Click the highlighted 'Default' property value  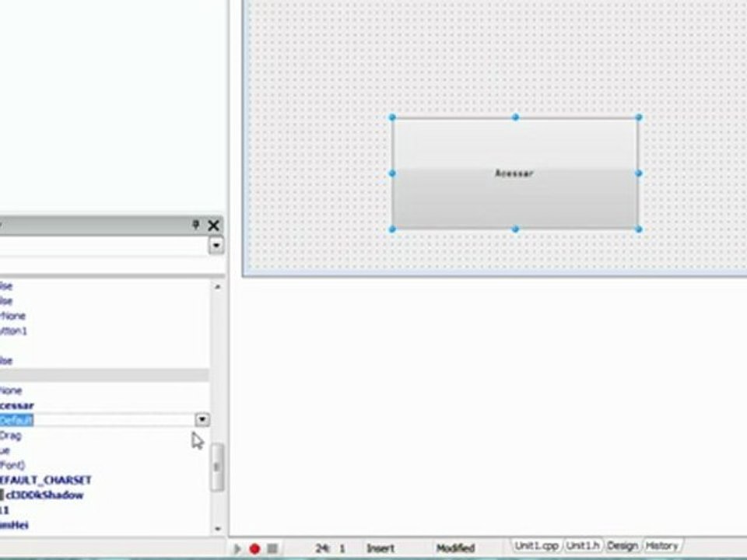click(16, 420)
